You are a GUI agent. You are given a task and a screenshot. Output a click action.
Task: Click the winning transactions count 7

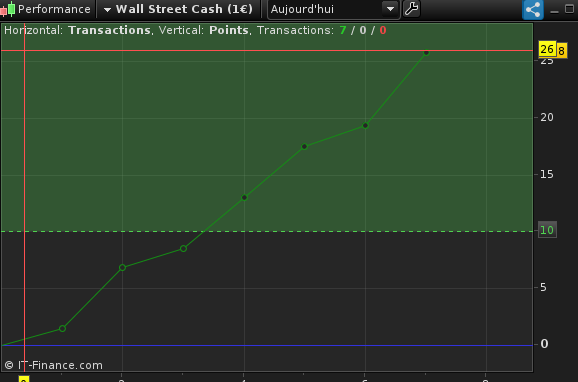click(x=343, y=30)
